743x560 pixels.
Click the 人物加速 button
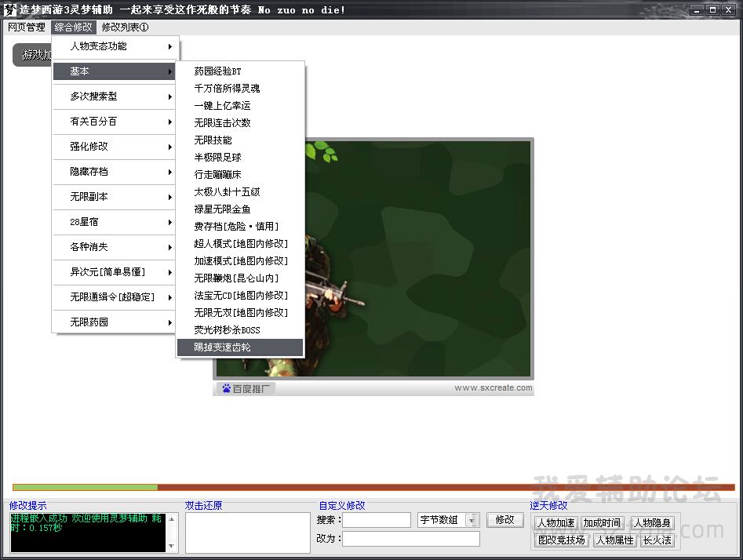point(555,523)
